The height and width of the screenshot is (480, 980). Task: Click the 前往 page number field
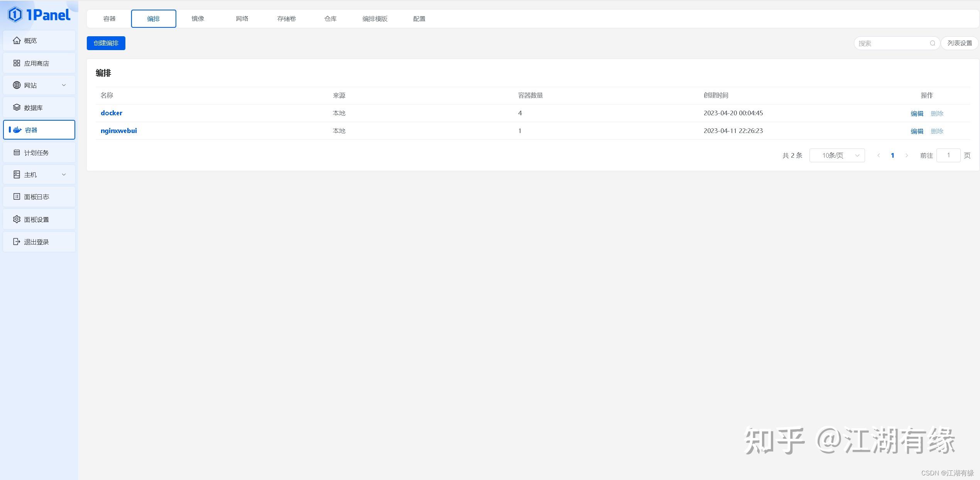click(948, 155)
